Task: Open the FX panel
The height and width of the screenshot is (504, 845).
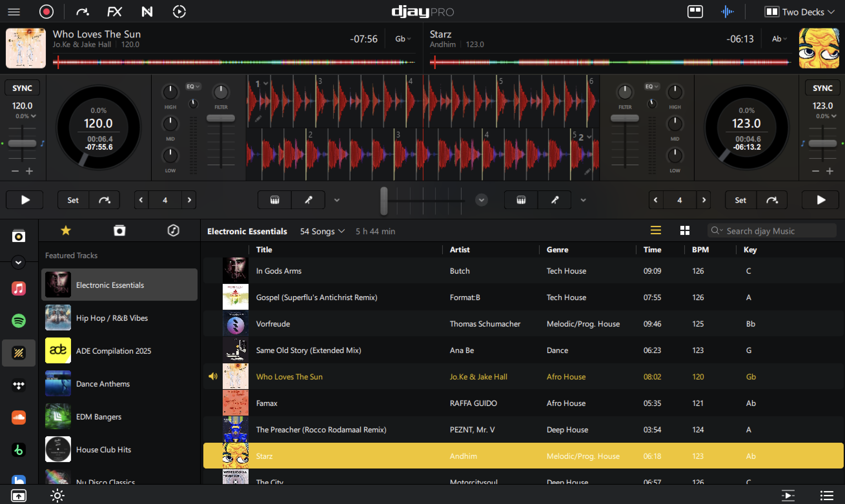Action: coord(115,12)
